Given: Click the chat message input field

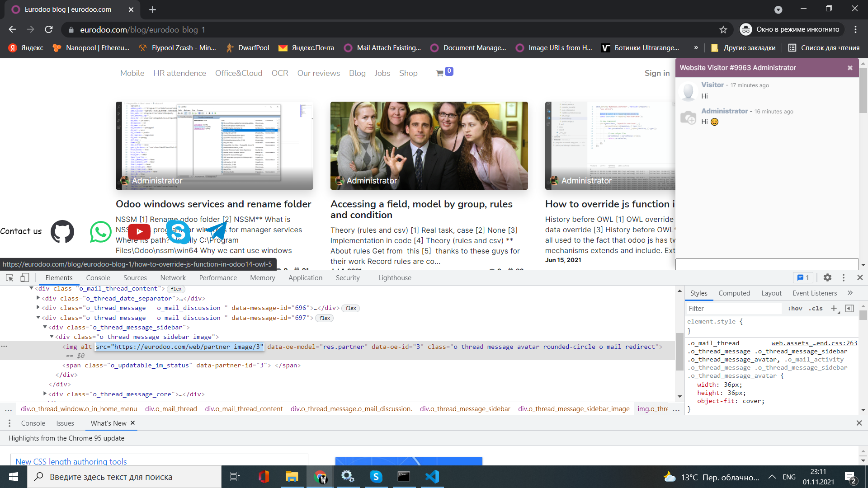Looking at the screenshot, I should (x=766, y=264).
